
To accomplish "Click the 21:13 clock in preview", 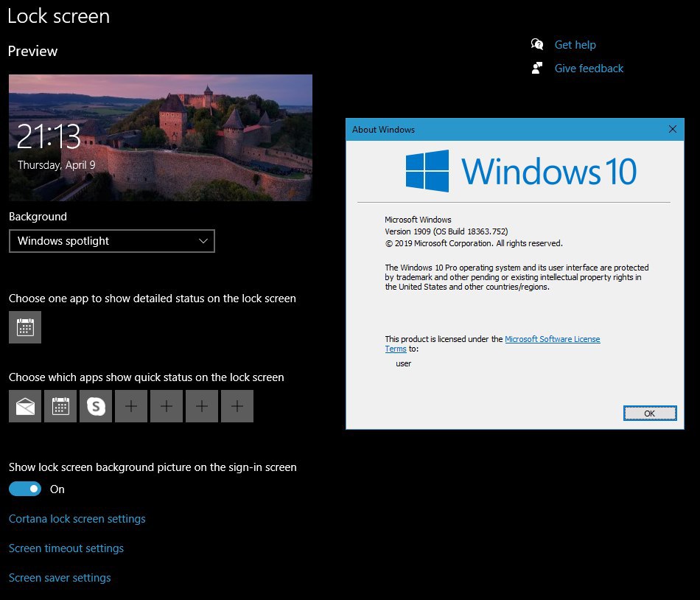I will (49, 136).
